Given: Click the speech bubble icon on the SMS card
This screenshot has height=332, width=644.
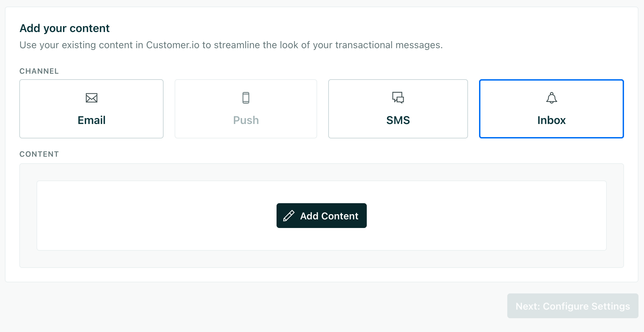Looking at the screenshot, I should point(398,97).
